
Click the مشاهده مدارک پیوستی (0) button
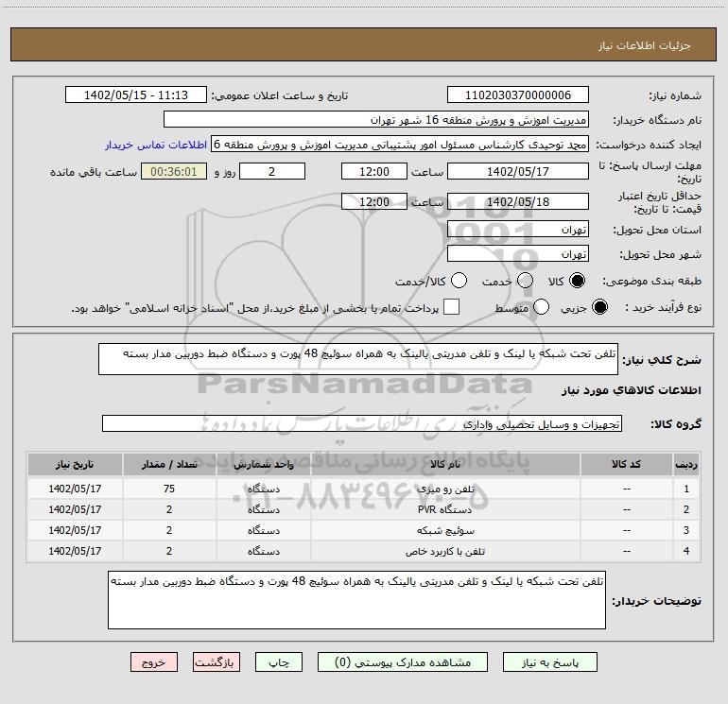point(403,662)
